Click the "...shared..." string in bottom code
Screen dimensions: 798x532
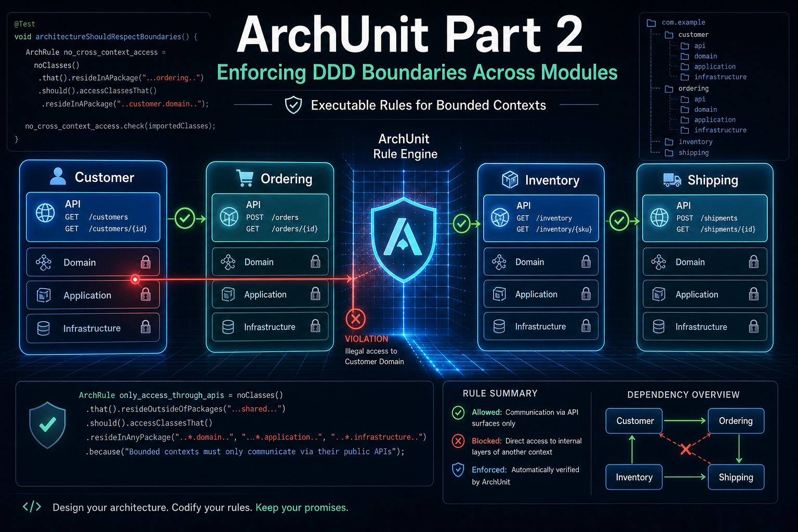[255, 409]
